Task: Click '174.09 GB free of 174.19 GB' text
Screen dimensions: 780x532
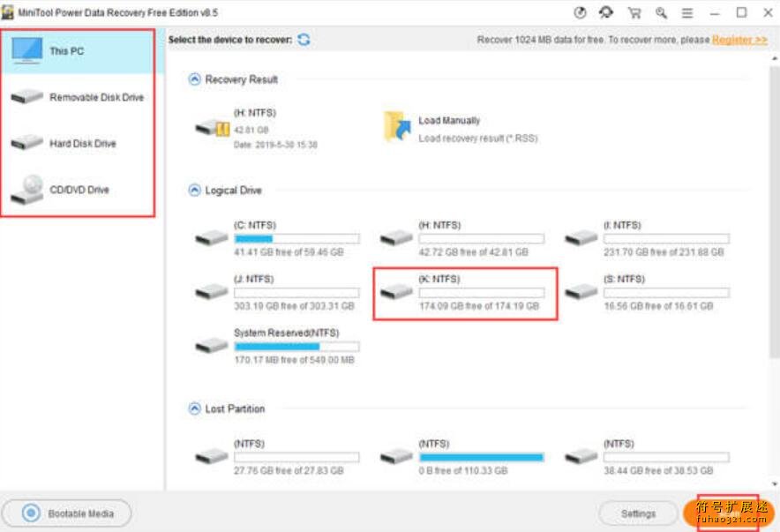Action: (x=479, y=306)
